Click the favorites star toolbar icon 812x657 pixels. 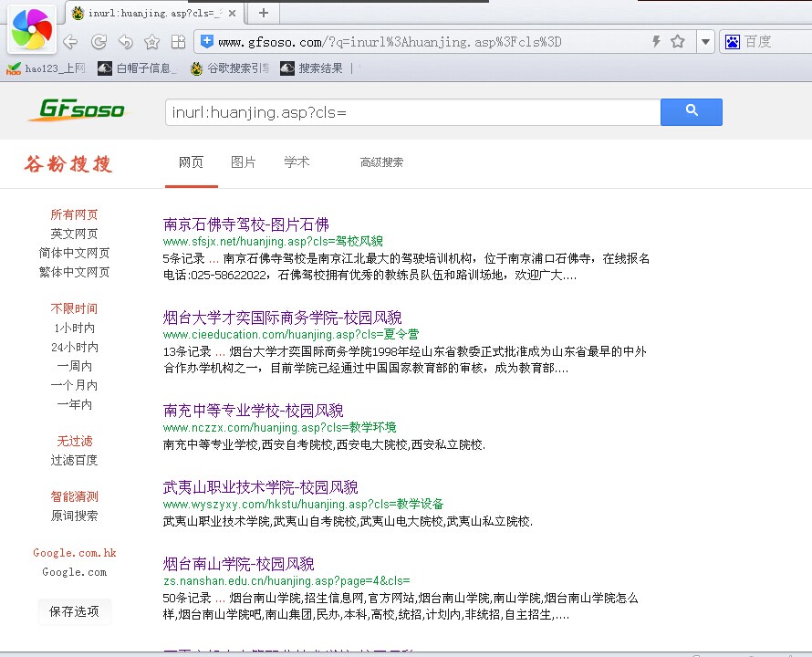[151, 41]
